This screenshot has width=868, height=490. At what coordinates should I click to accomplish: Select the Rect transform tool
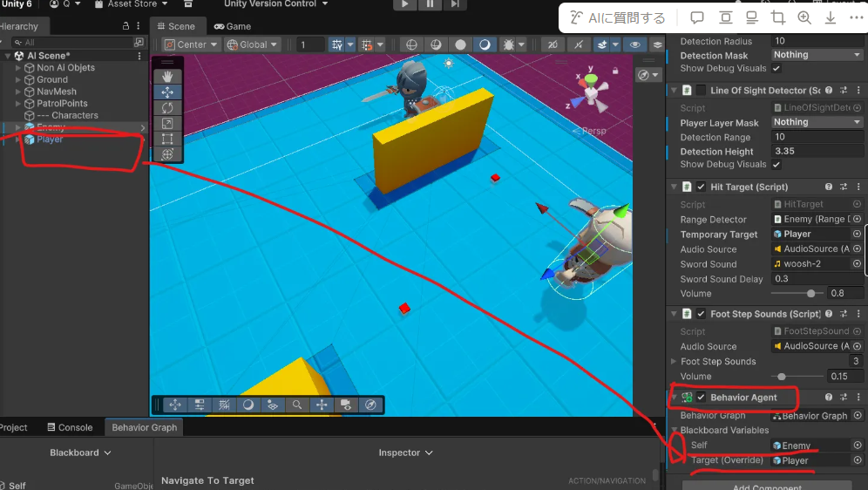(x=168, y=139)
